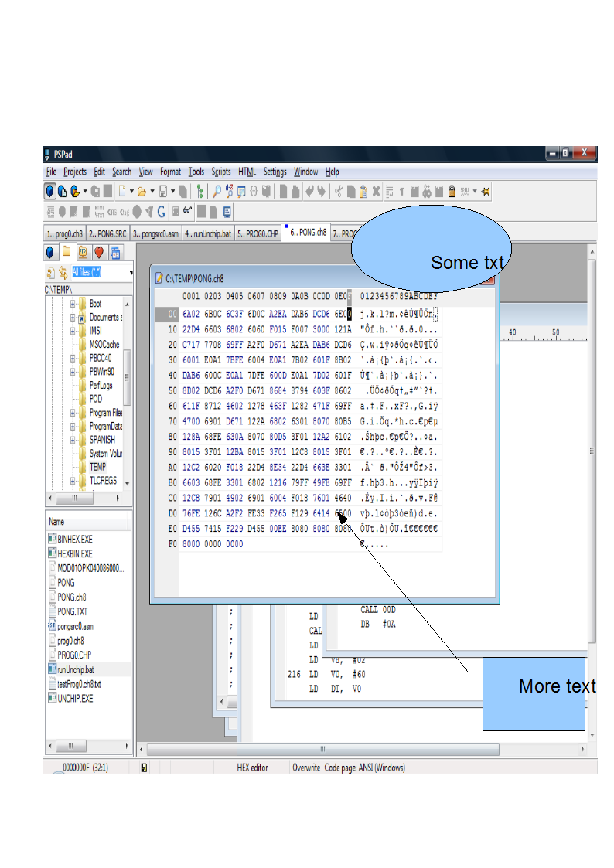Click the Save floppy disk icon
Image resolution: width=614 pixels, height=868 pixels.
click(162, 192)
